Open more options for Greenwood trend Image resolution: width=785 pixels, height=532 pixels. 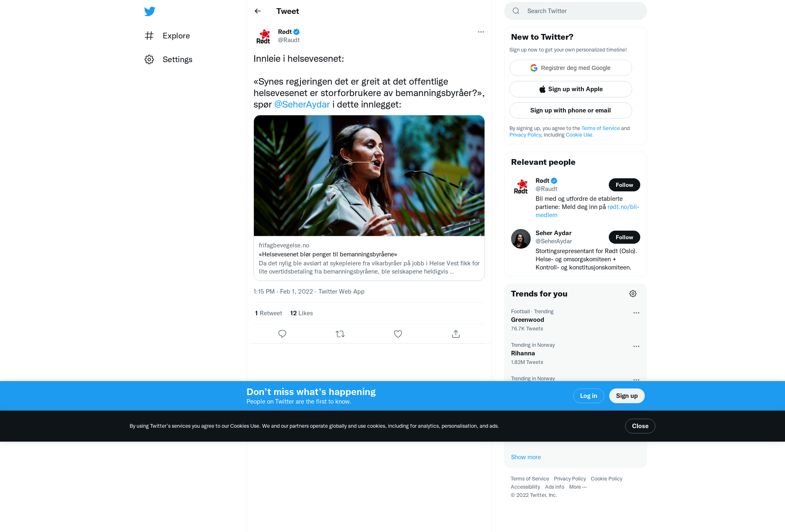coord(636,313)
